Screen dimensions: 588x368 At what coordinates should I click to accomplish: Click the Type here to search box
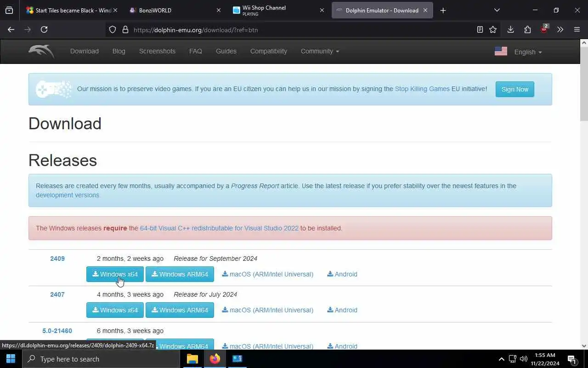[x=101, y=359]
